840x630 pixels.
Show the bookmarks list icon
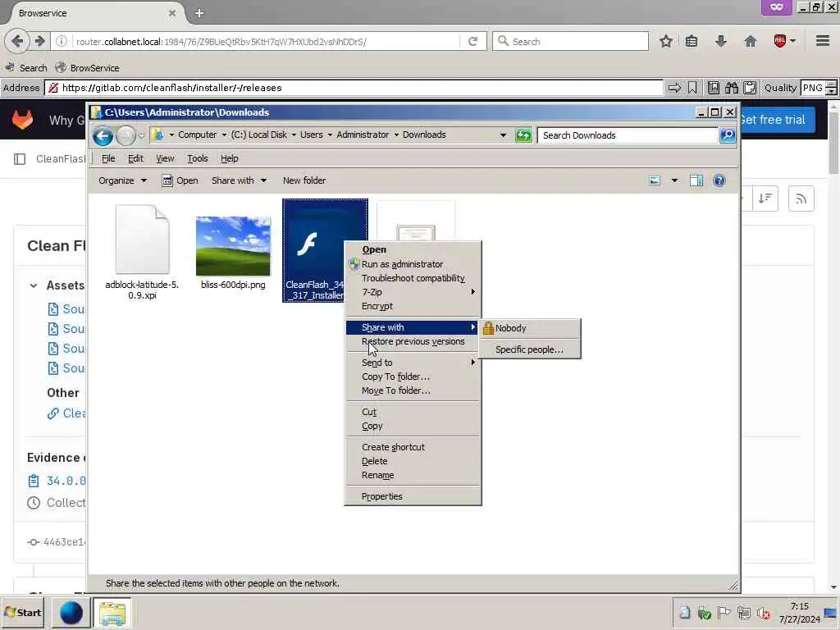click(x=692, y=41)
